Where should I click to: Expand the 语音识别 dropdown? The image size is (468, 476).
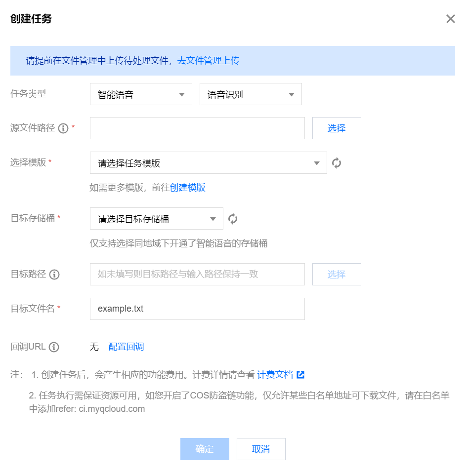click(x=251, y=94)
